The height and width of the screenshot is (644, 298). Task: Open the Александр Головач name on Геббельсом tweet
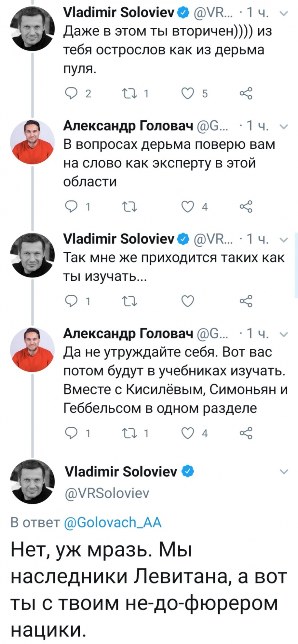point(128,334)
